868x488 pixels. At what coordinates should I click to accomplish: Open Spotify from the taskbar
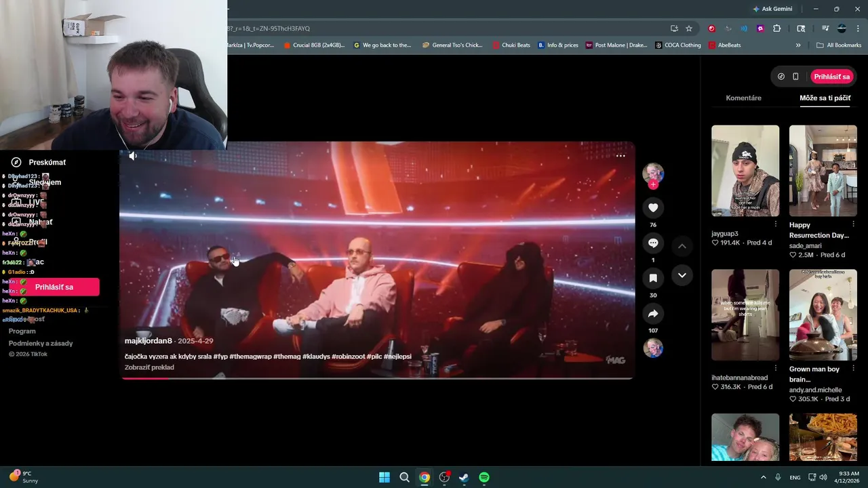click(484, 477)
